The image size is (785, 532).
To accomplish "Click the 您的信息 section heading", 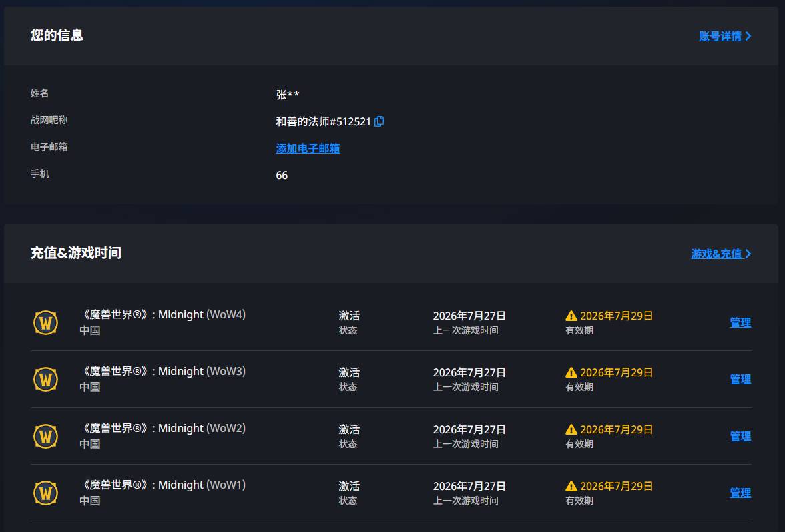I will coord(57,35).
